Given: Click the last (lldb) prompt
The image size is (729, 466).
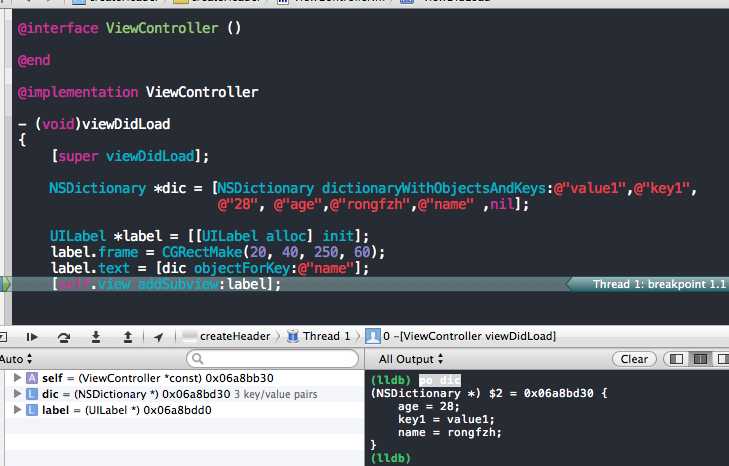Looking at the screenshot, I should coord(391,458).
